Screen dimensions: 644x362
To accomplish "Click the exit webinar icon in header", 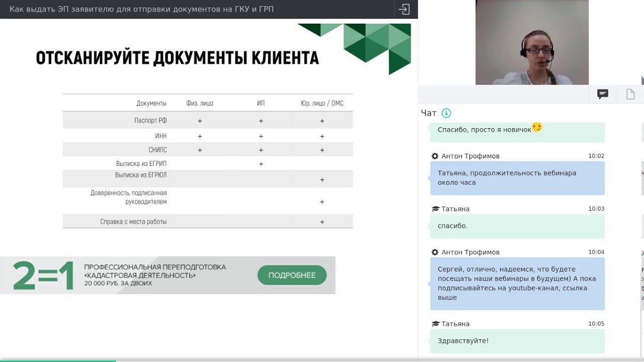I will (404, 9).
